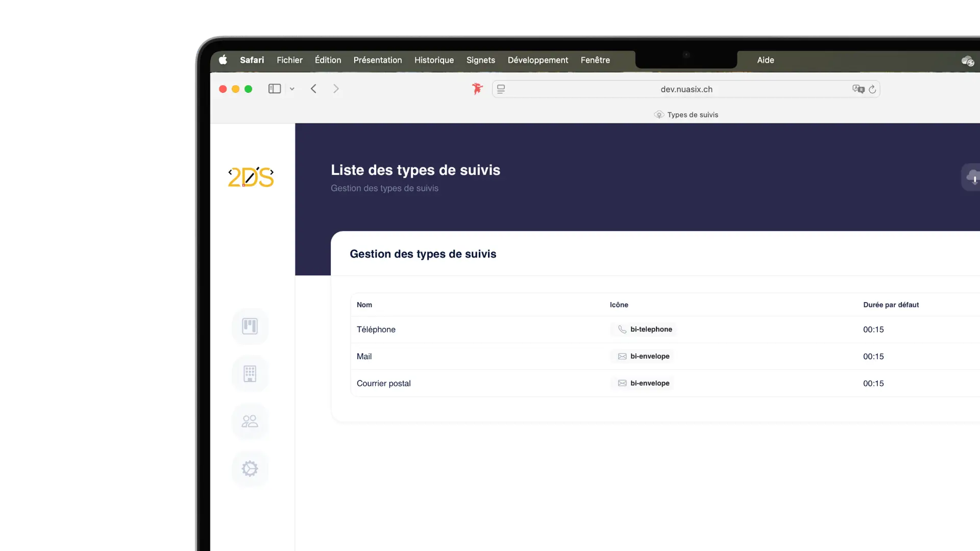Open the gear settings sidebar icon
Viewport: 980px width, 551px height.
tap(250, 468)
